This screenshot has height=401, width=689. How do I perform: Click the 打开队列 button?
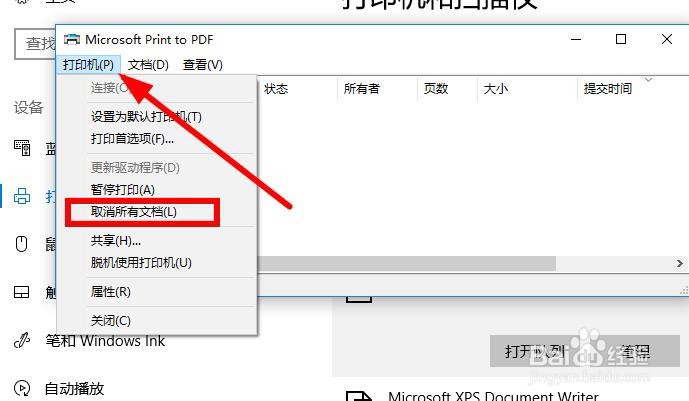coord(535,351)
